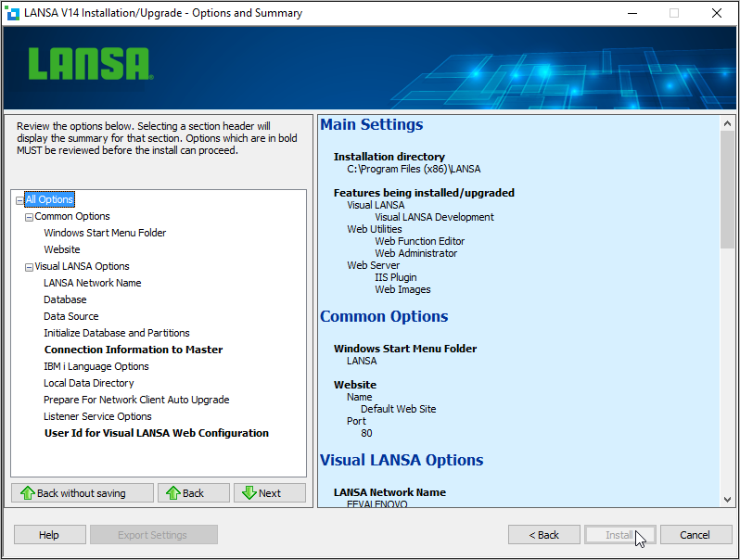The height and width of the screenshot is (560, 740).
Task: Click Web Function Editor feature text
Action: (x=419, y=241)
